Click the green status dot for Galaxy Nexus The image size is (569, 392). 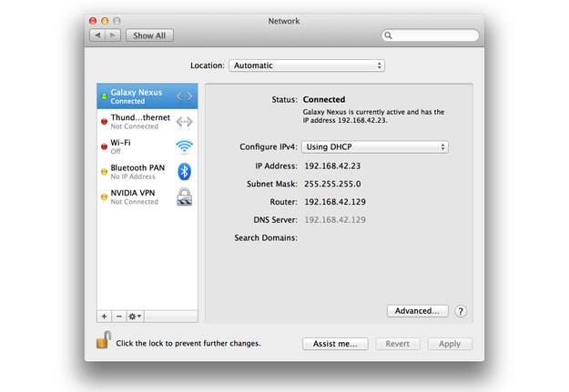pos(104,96)
